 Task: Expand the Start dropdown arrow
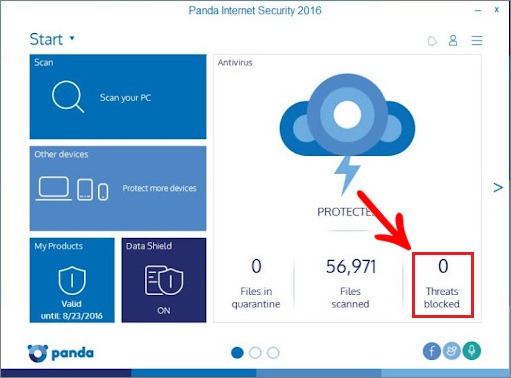72,38
